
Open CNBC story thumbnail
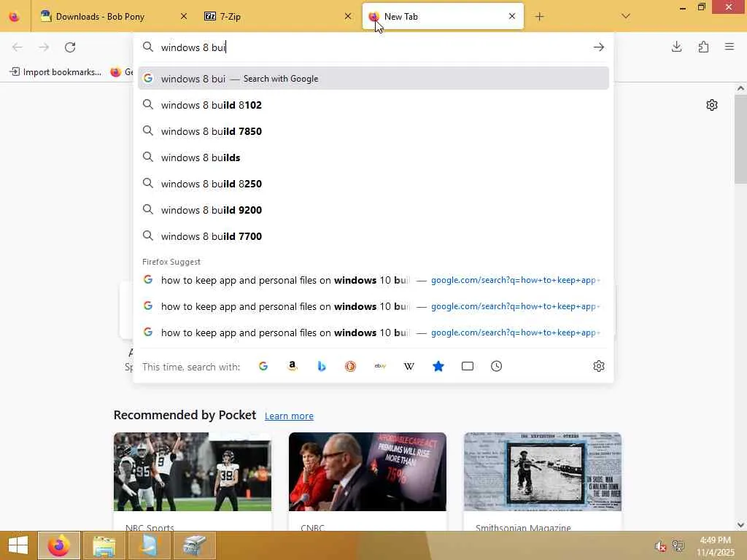pyautogui.click(x=368, y=472)
